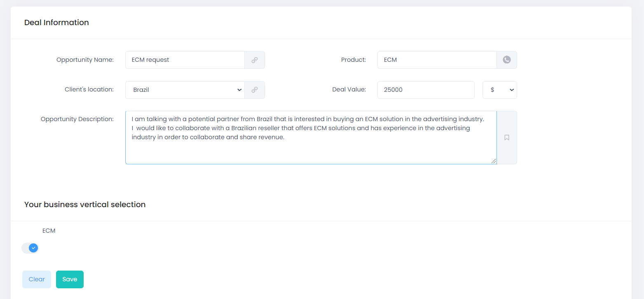Click the link icon beside Client's location

tap(255, 90)
